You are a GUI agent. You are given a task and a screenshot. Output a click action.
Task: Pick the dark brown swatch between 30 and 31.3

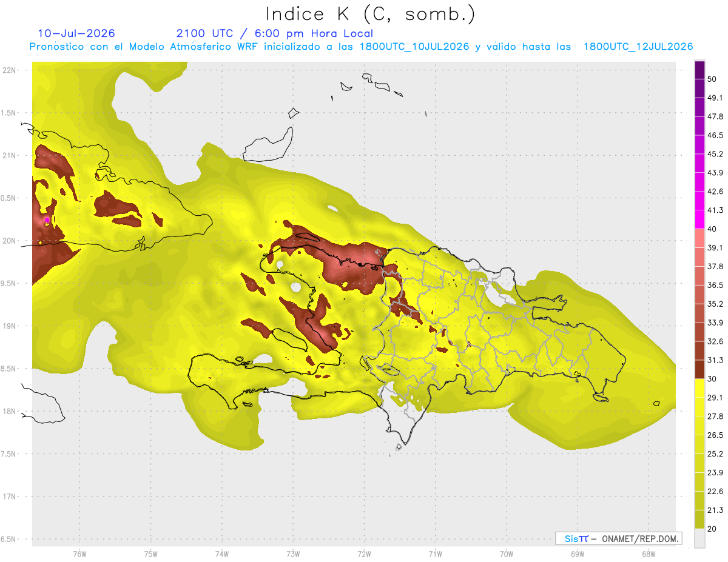point(699,369)
